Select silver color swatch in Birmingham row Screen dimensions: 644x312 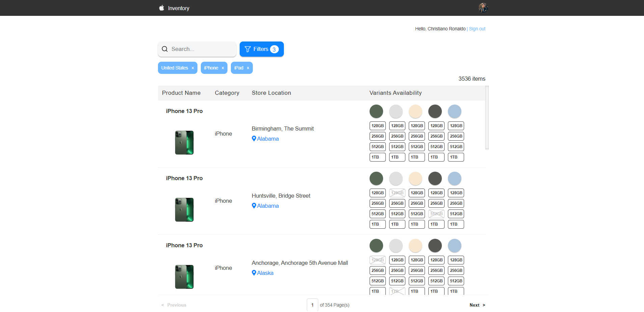pyautogui.click(x=396, y=111)
